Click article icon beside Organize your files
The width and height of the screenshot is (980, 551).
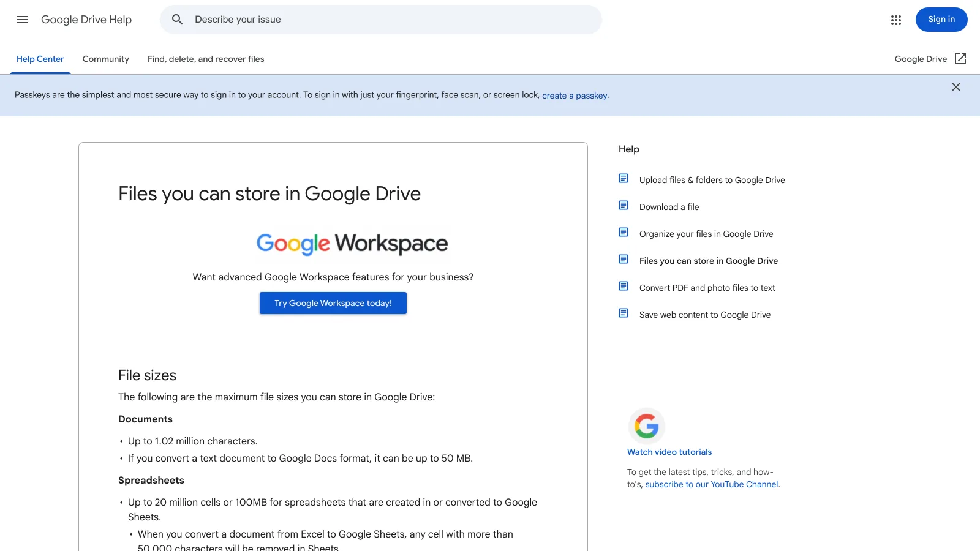pos(624,232)
